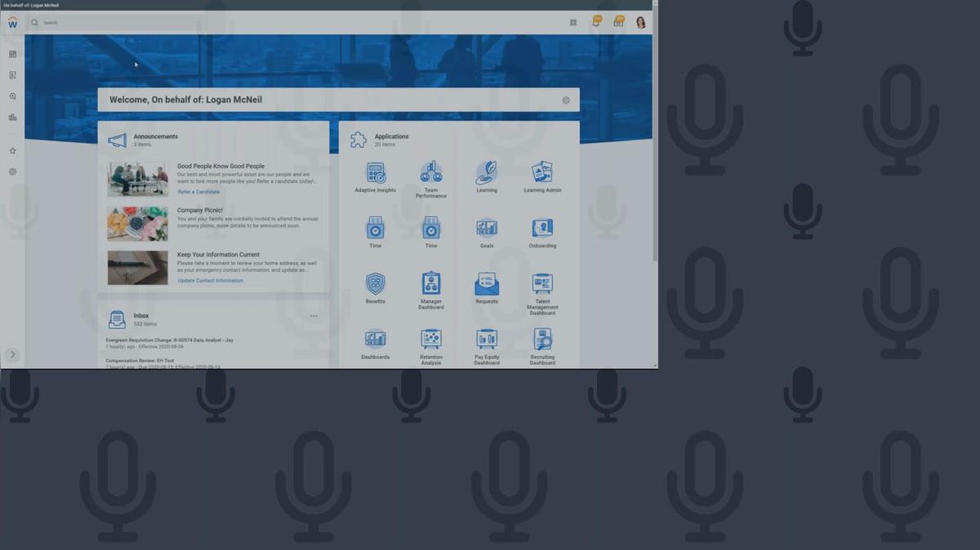The width and height of the screenshot is (980, 550).
Task: Open sidebar gear settings icon
Action: coord(12,172)
